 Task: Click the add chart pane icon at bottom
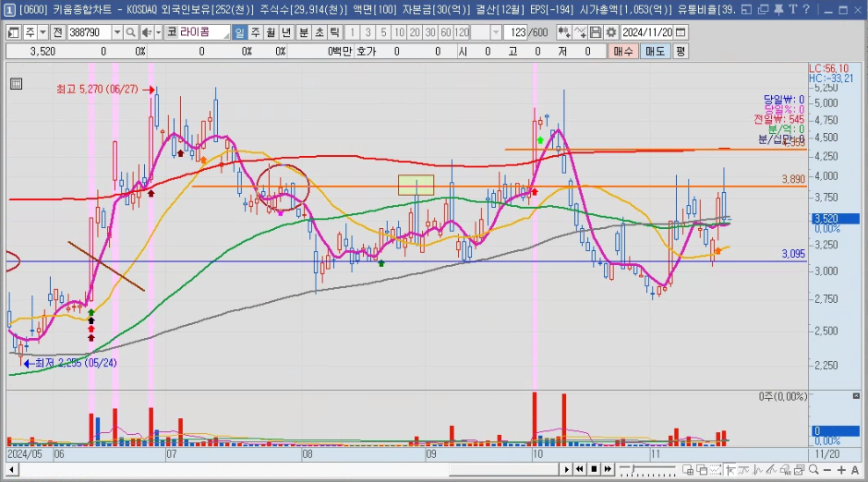tap(688, 470)
